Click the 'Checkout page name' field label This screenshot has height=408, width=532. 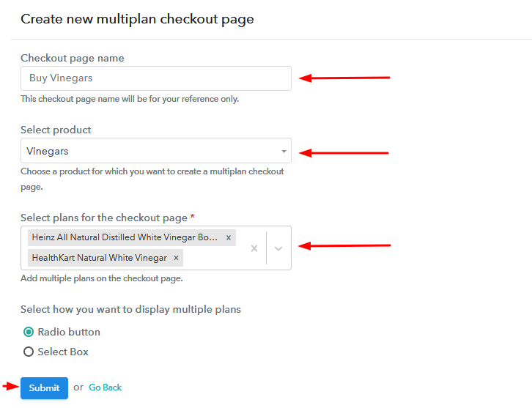point(73,58)
